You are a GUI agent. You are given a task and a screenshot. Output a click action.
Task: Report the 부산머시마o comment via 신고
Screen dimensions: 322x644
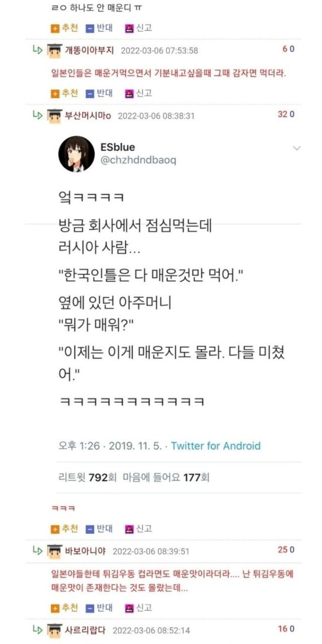click(138, 529)
